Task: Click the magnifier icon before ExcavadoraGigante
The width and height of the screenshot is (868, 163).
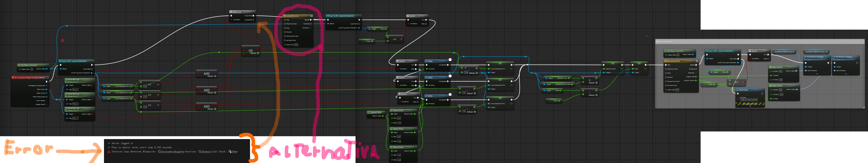Action: (x=160, y=152)
